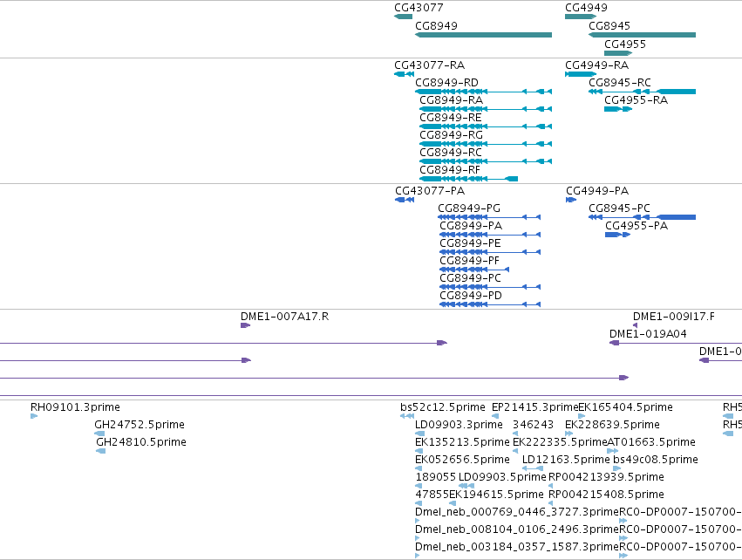Select transcript CG8949-RA
The image size is (742, 560).
click(486, 109)
